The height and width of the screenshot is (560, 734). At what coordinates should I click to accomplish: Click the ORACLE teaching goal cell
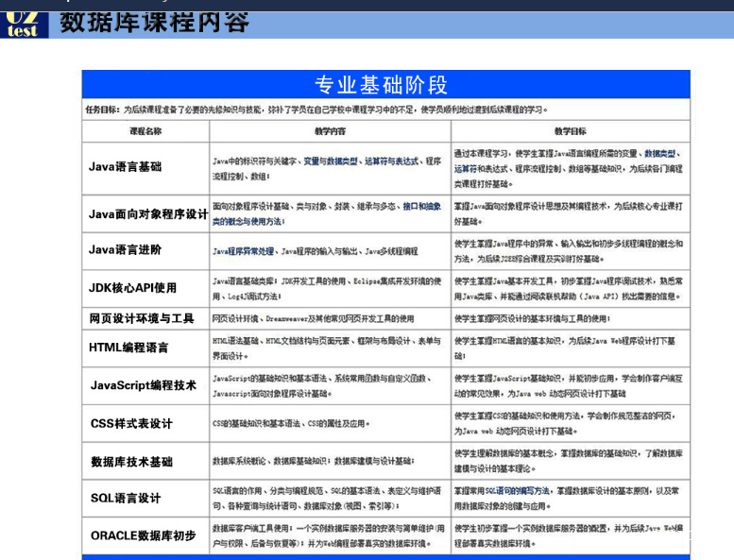pos(571,535)
